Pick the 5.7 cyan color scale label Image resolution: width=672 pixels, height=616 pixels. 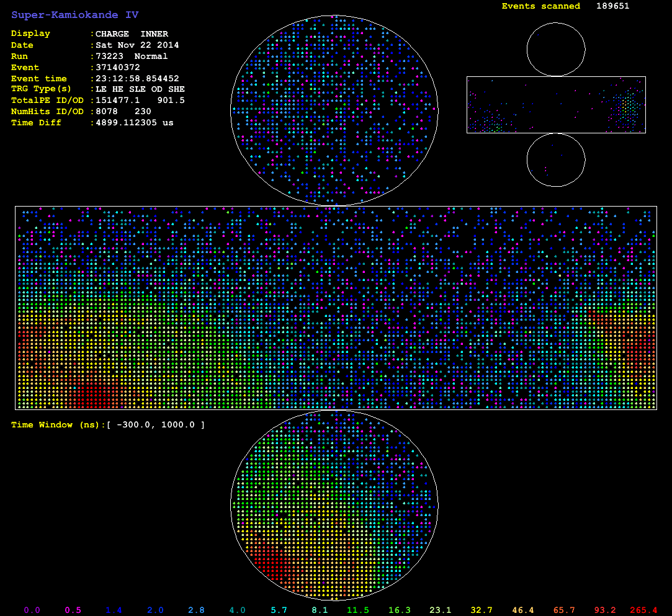click(x=277, y=610)
